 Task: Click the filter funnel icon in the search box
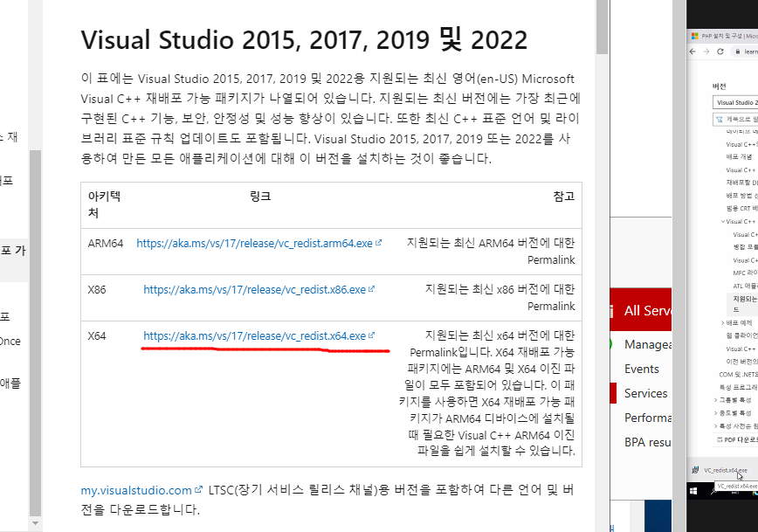[719, 119]
